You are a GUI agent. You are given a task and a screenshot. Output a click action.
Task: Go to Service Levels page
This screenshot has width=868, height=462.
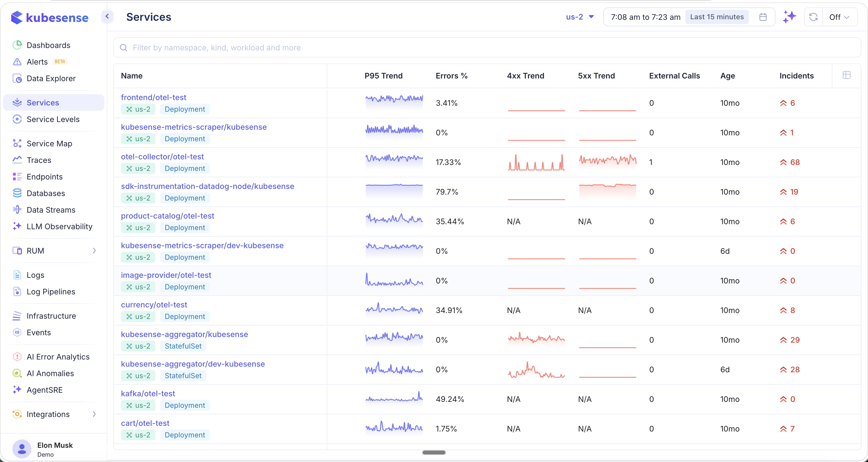coord(53,119)
